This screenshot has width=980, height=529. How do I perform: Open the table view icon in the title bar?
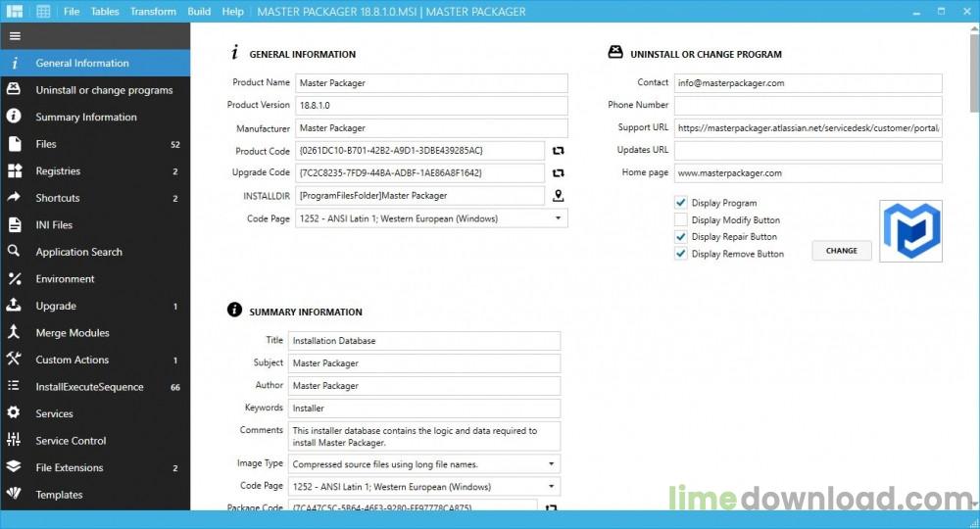(43, 11)
